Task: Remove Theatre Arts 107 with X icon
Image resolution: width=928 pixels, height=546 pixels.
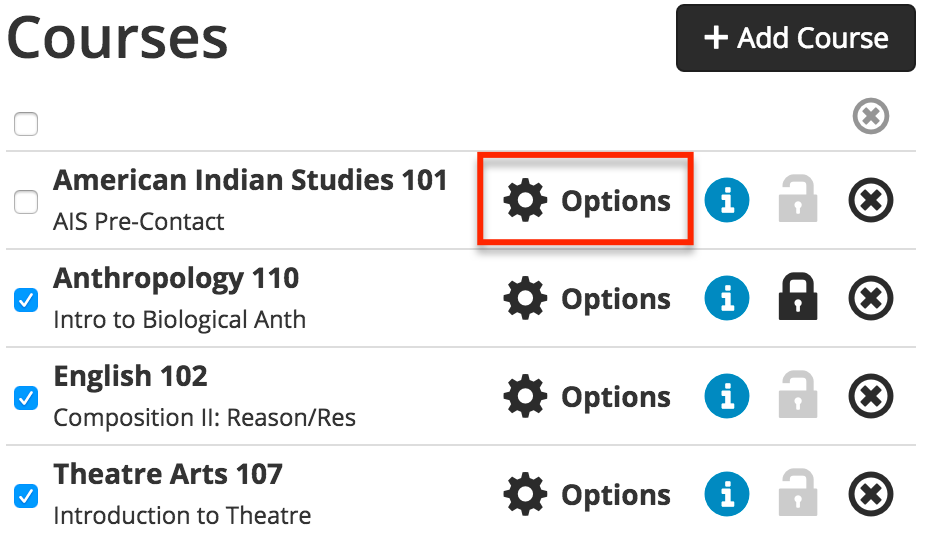Action: (871, 495)
